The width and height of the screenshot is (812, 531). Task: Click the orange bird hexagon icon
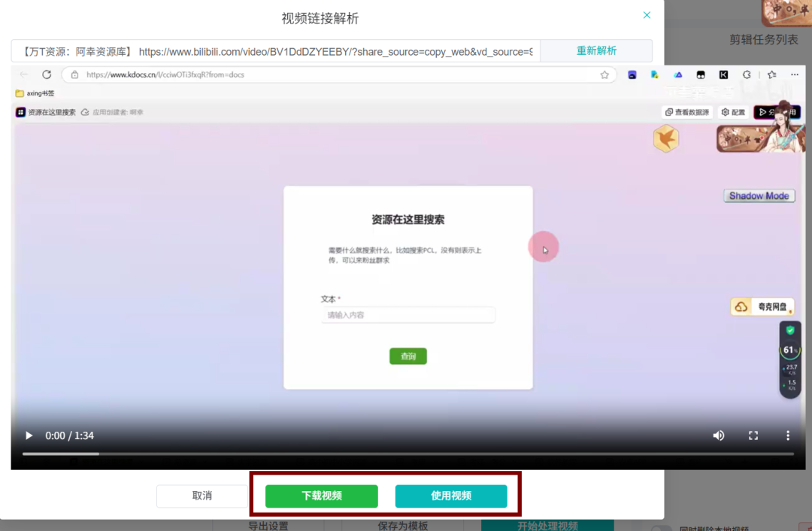665,138
